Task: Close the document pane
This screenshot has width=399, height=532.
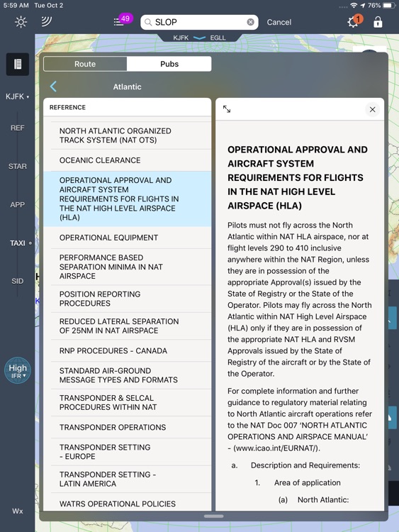Action: coord(372,109)
